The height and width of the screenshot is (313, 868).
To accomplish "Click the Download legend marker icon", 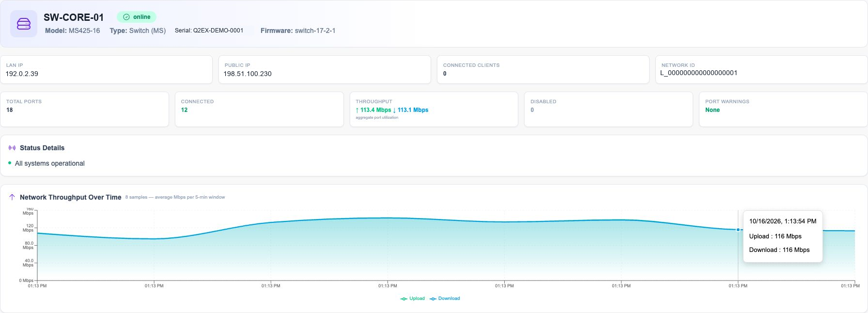I will coord(433,298).
